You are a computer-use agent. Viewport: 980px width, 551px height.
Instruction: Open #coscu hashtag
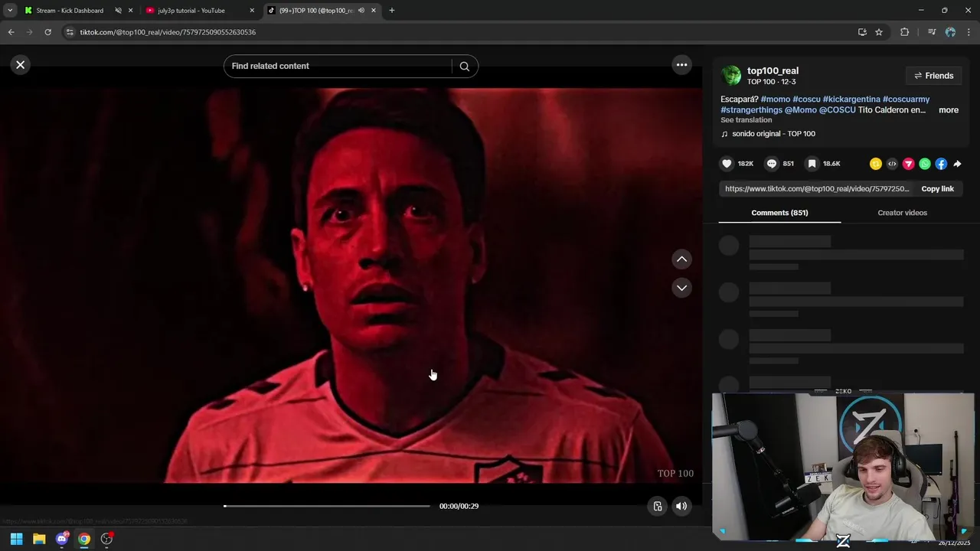806,99
